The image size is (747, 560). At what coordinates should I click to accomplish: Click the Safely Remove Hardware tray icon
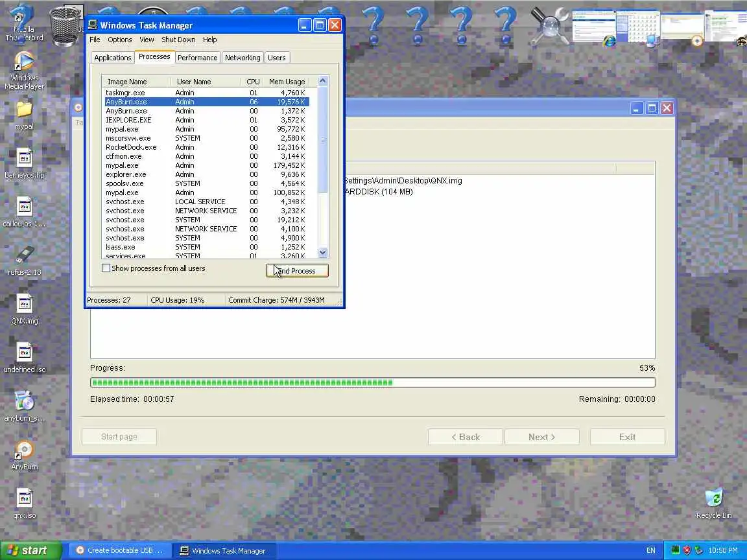[x=698, y=550]
